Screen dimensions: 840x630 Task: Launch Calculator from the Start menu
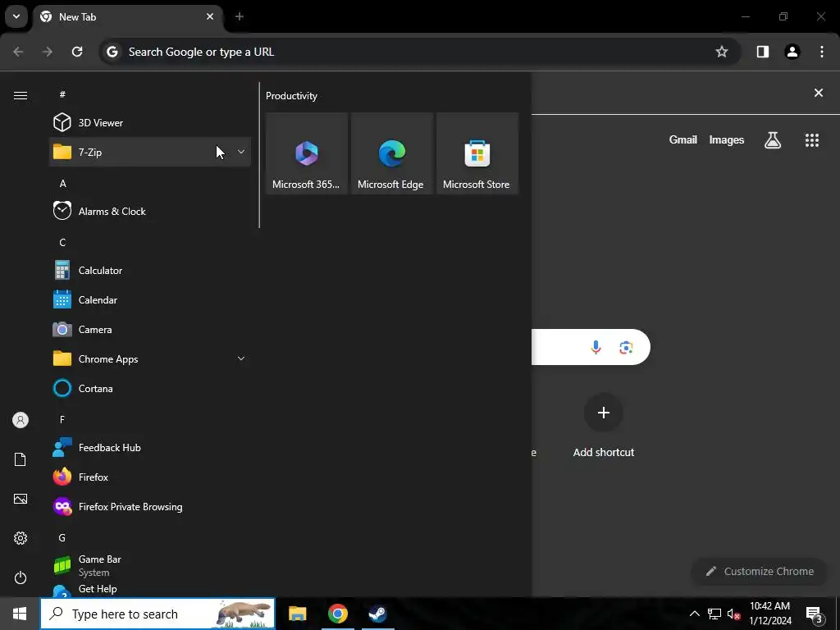[x=150, y=271]
